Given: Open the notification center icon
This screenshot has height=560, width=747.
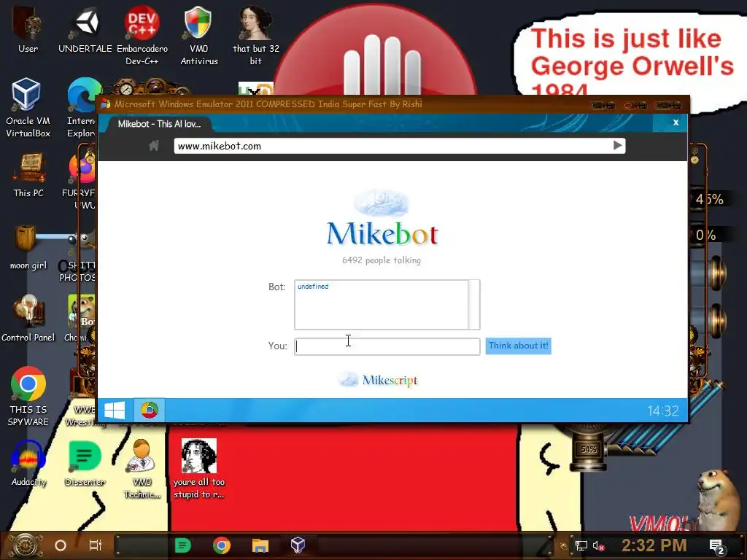Looking at the screenshot, I should pos(716,547).
